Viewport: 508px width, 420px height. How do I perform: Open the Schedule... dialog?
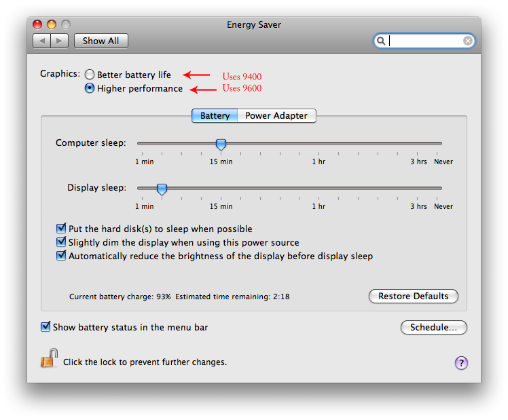[433, 327]
